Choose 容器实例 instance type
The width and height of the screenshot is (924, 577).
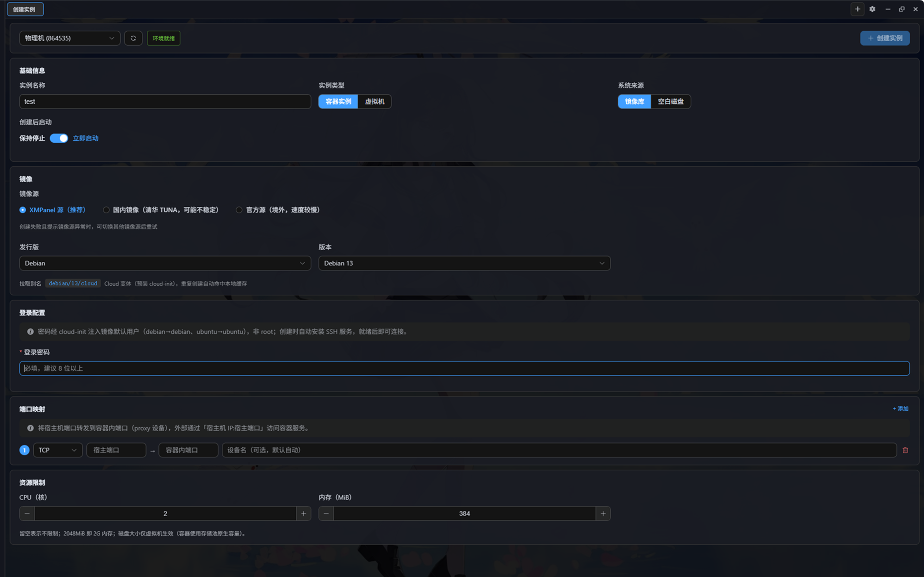[338, 102]
